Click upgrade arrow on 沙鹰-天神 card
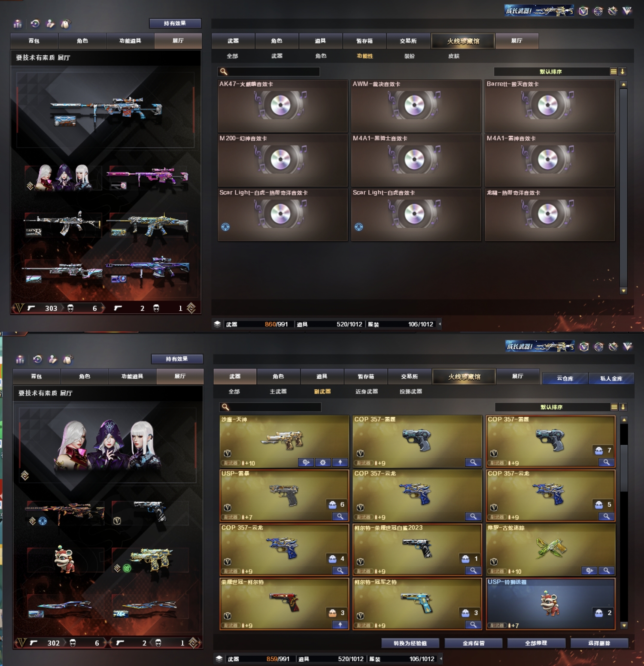Screen dimensions: 644x666 tap(340, 462)
